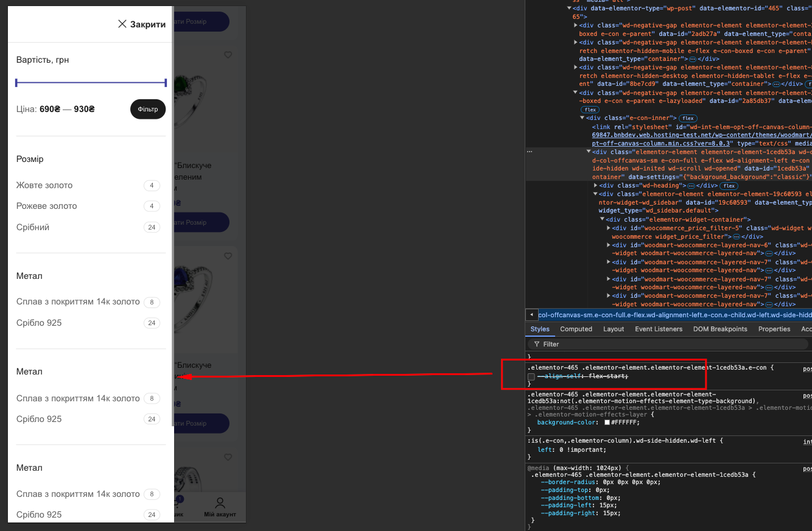
Task: Expand the wd-heading div node
Action: (595, 185)
